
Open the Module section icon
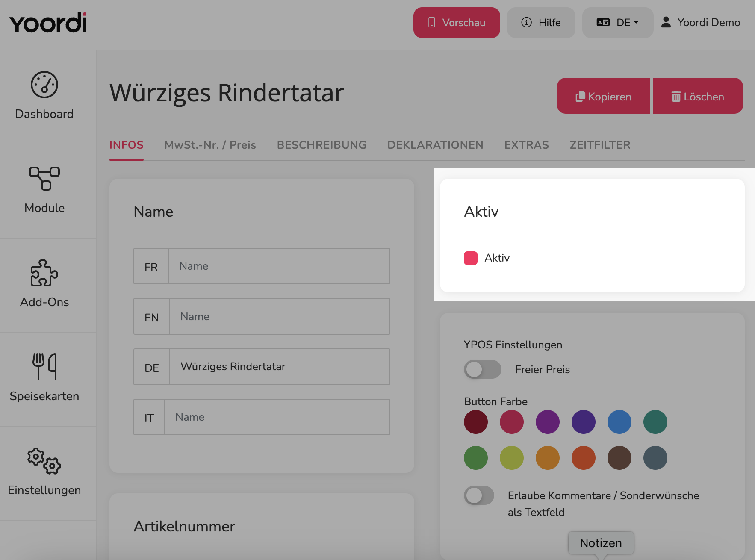coord(44,179)
